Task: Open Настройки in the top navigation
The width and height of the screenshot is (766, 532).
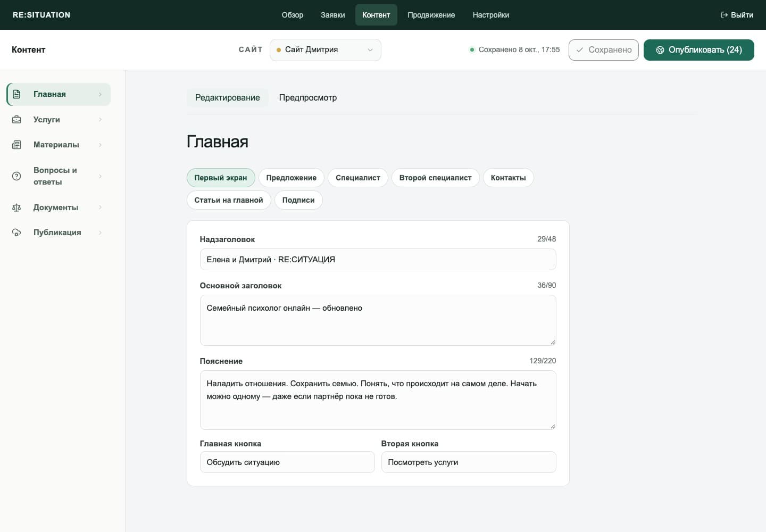Action: (x=491, y=15)
